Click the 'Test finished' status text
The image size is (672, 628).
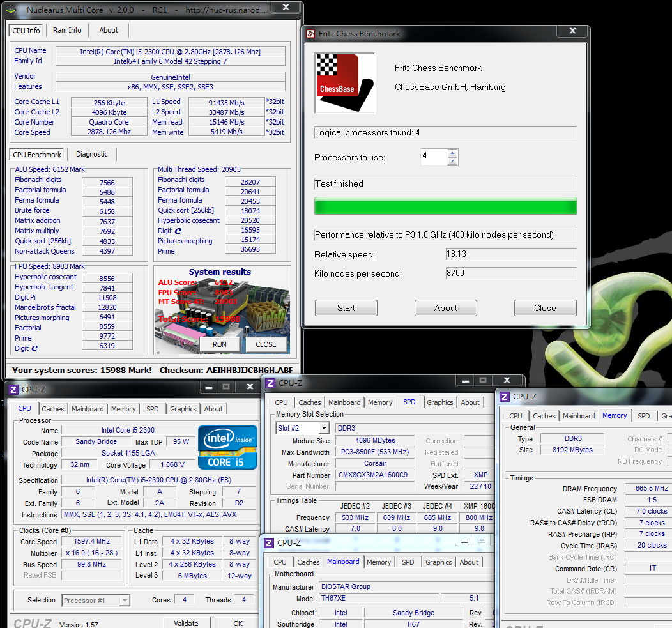pos(339,183)
